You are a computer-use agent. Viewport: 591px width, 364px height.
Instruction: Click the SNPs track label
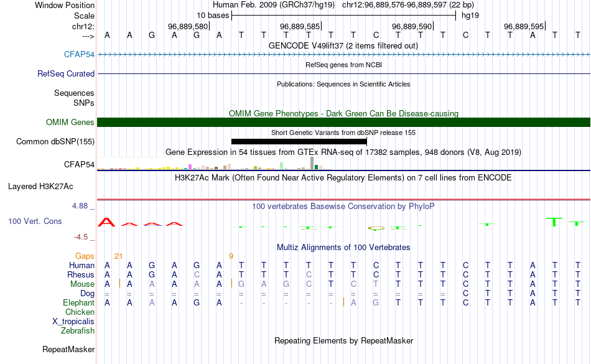(x=84, y=103)
